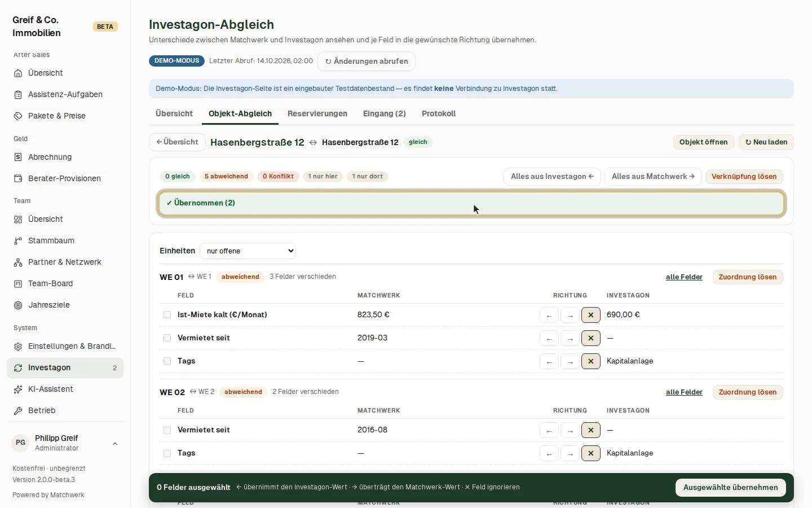The height and width of the screenshot is (508, 812).
Task: Click the target icon beside Jahresziele
Action: (x=18, y=305)
